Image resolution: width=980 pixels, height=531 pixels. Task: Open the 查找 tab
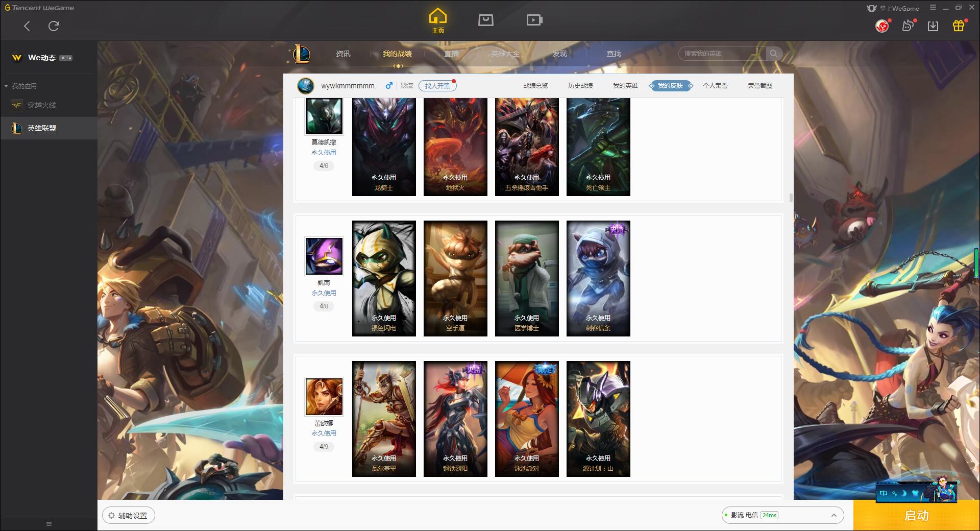pyautogui.click(x=614, y=54)
